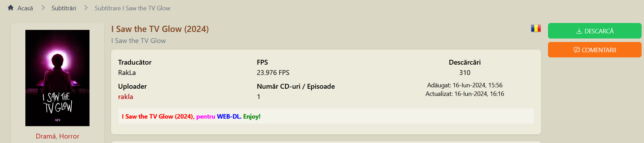Click the colored WEB-DL description note
This screenshot has height=143, width=644.
point(191,117)
